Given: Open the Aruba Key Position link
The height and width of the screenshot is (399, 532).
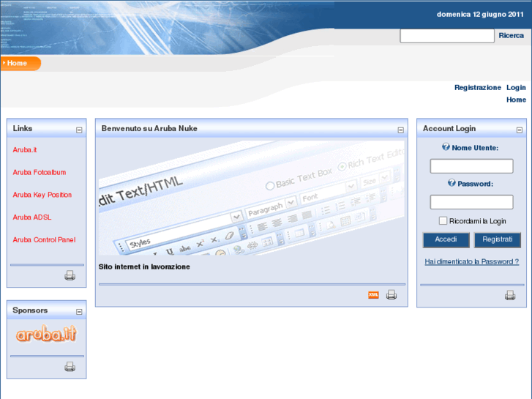Looking at the screenshot, I should pos(42,195).
